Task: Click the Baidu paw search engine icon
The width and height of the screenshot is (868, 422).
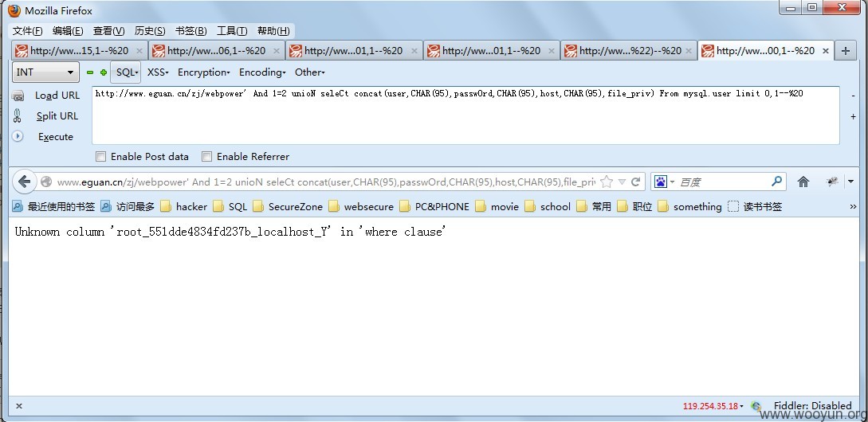Action: click(661, 182)
